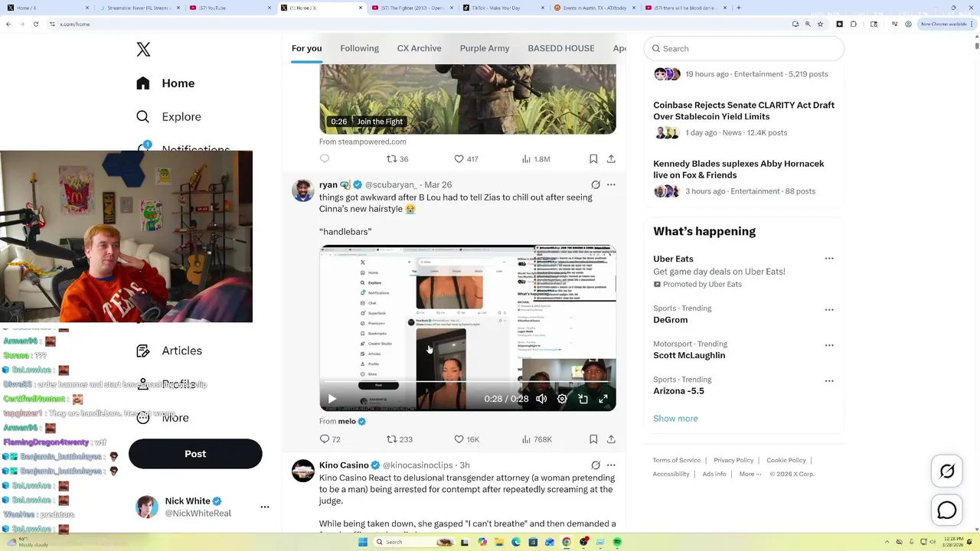Screen dimensions: 980x551
Task: Reply to the steampowered.com post
Action: 325,159
